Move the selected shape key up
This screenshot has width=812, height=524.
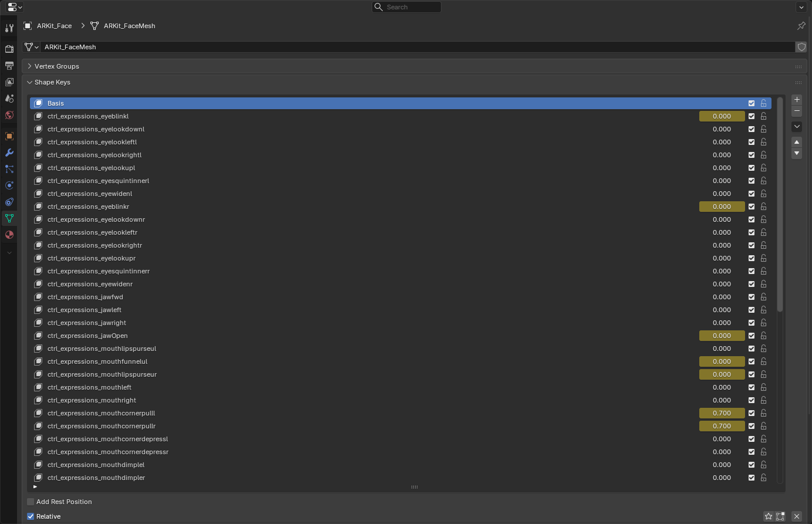(x=797, y=142)
